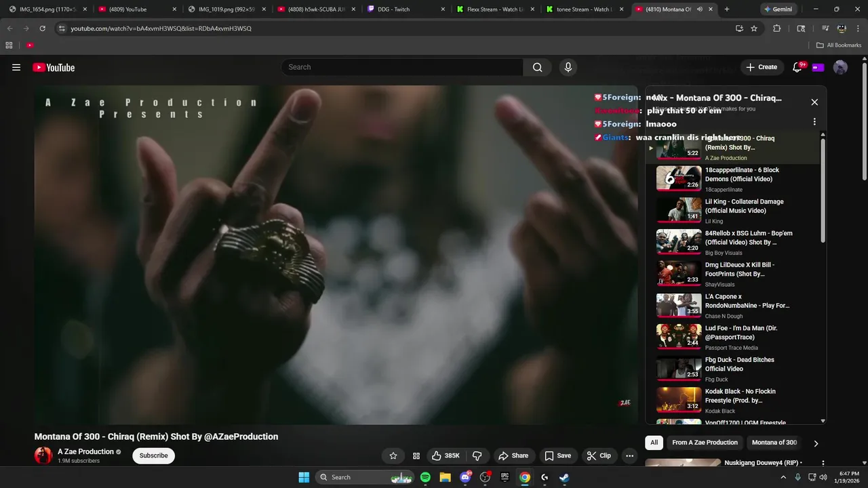Select the All filter chip

click(654, 443)
